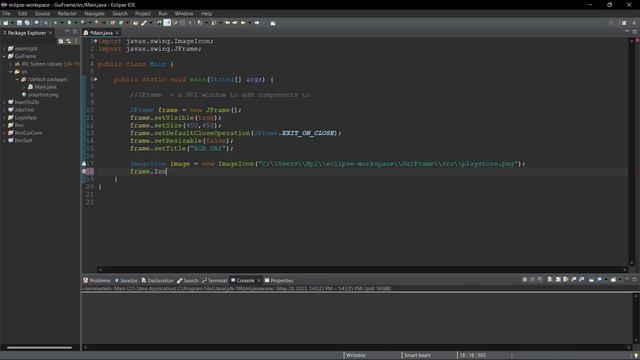Select the Main.java editor tab

101,33
